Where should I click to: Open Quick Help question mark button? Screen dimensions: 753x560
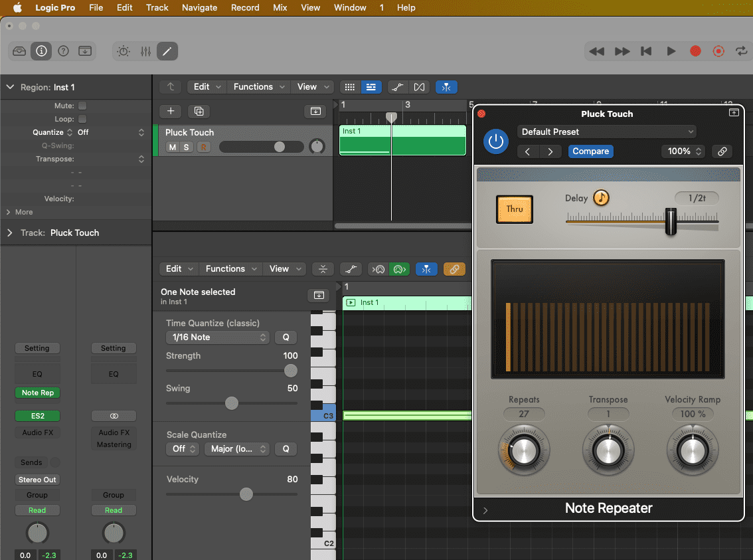tap(63, 51)
